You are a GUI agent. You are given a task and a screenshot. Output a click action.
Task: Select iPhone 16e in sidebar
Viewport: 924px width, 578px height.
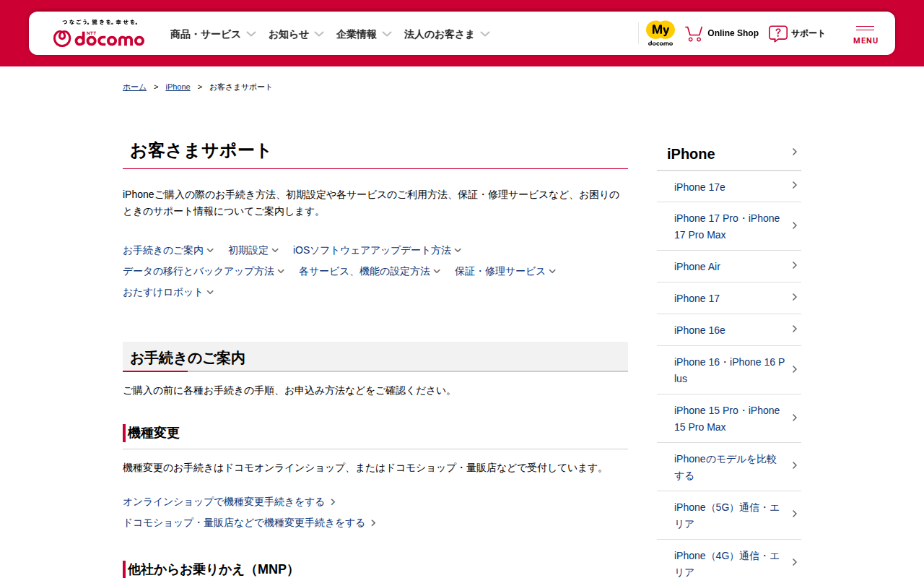(729, 329)
